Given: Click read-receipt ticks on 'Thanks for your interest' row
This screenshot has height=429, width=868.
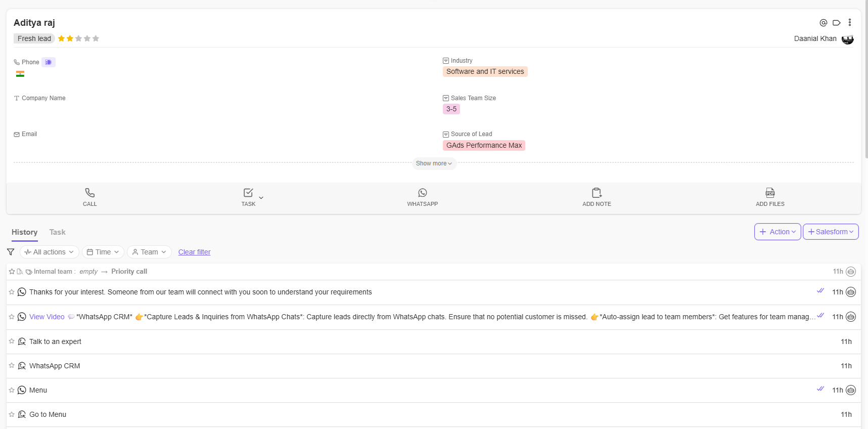Looking at the screenshot, I should tap(820, 290).
